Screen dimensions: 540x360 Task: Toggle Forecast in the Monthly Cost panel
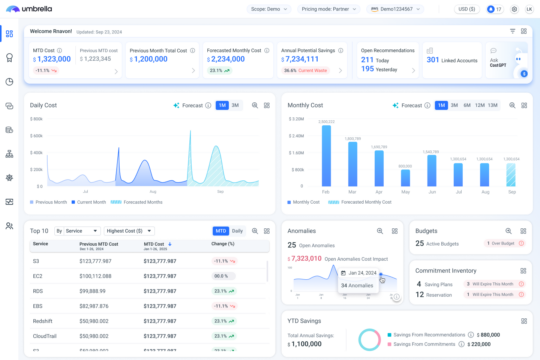pos(407,105)
